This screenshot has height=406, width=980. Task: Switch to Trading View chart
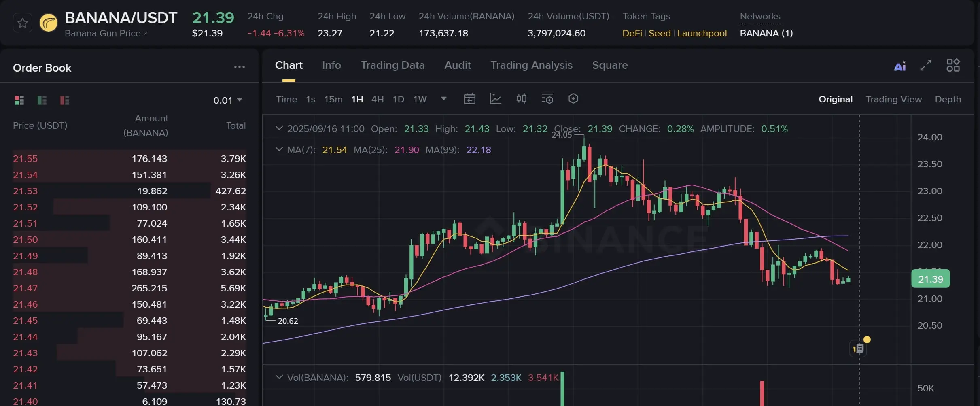tap(893, 99)
